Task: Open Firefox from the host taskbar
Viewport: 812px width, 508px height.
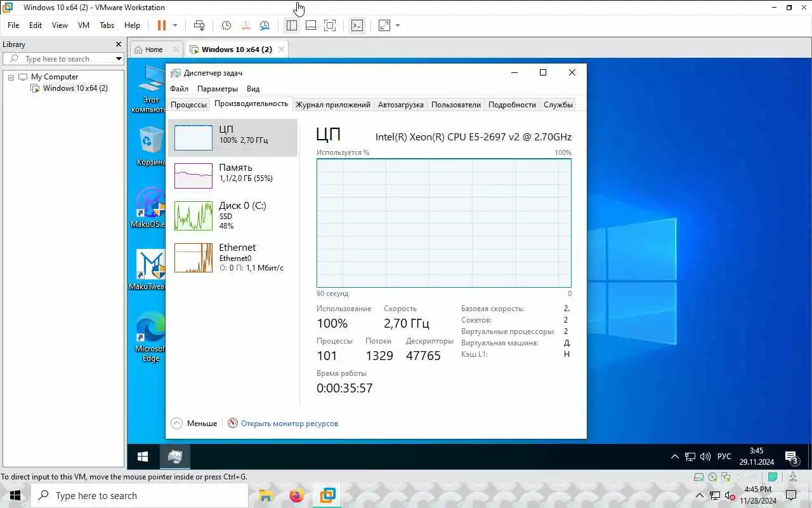Action: pos(296,495)
